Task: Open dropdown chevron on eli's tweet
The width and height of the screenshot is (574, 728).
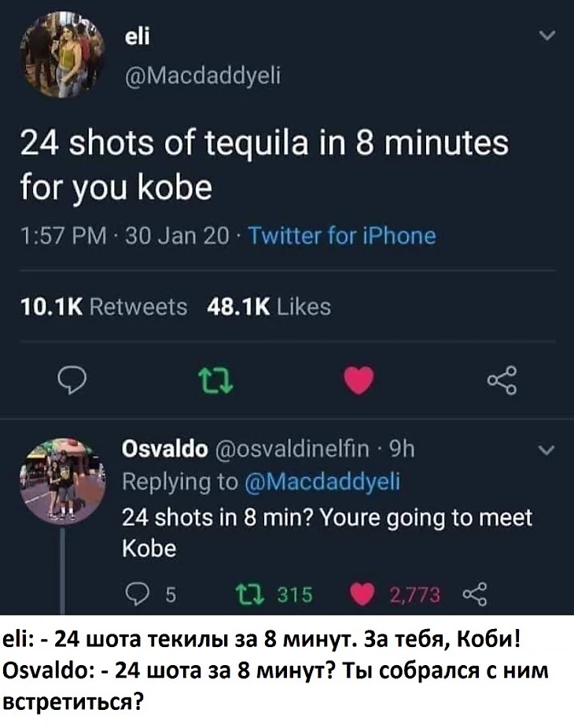Action: 548,35
